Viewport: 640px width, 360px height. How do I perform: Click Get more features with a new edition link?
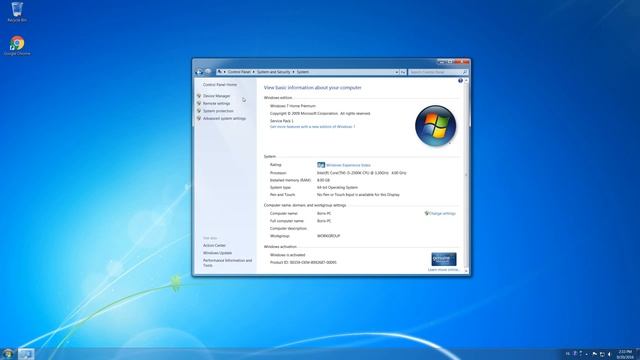point(311,127)
